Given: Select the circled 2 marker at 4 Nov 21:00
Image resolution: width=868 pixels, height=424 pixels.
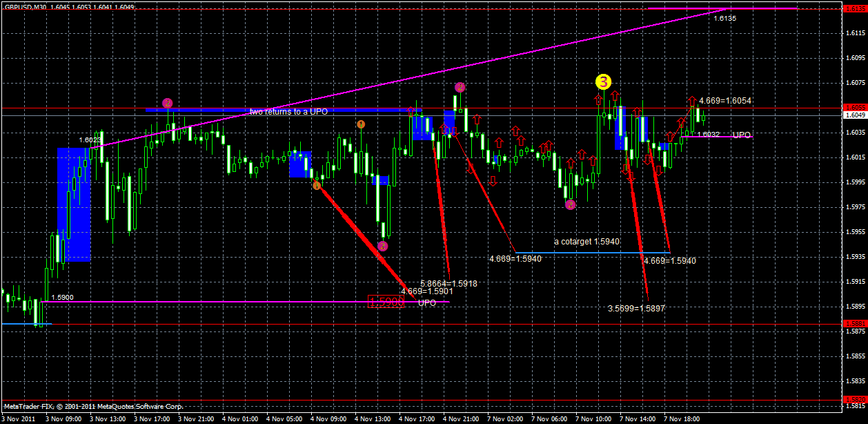Looking at the screenshot, I should [x=460, y=86].
